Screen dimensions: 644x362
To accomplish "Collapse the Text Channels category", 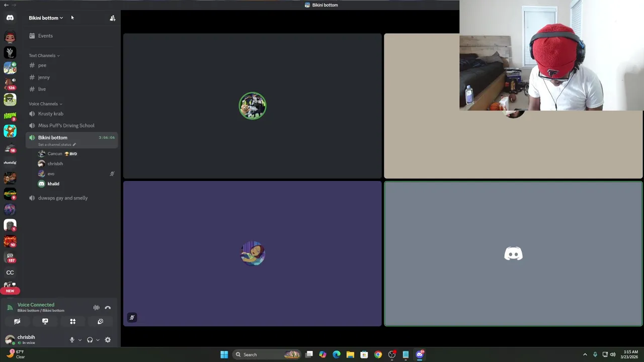I will tap(44, 55).
